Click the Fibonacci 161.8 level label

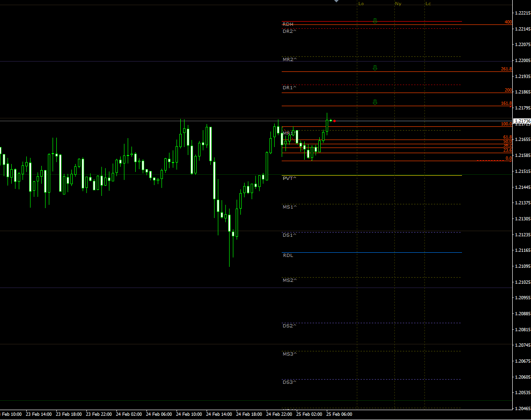click(507, 103)
